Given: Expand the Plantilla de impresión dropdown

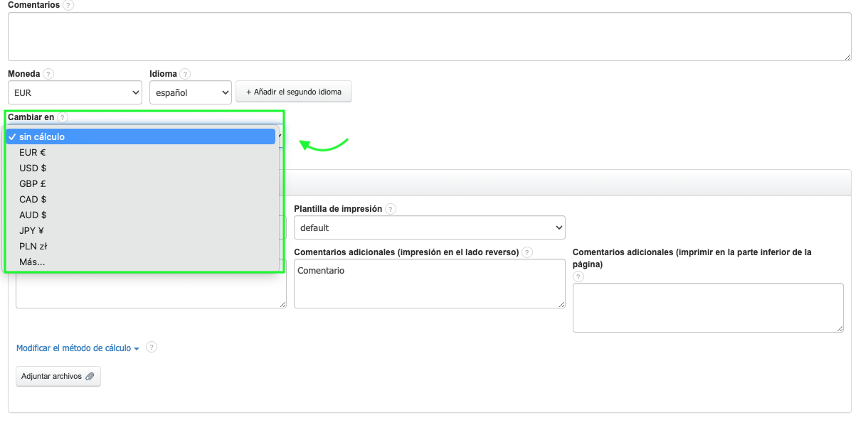Looking at the screenshot, I should point(429,227).
